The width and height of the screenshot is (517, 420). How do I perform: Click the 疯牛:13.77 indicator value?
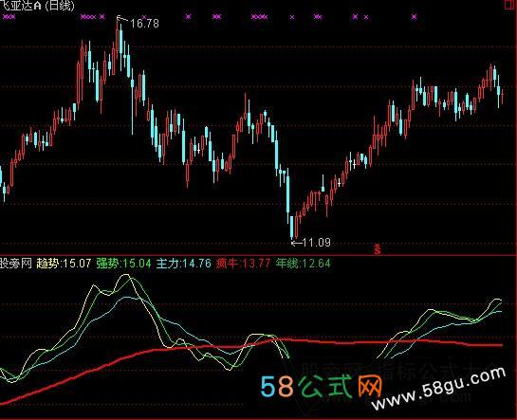tap(244, 264)
